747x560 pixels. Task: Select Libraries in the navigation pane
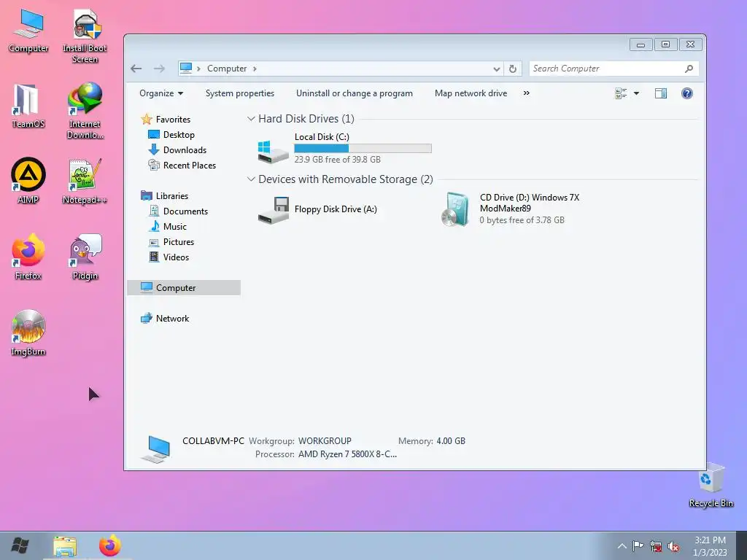(164, 195)
